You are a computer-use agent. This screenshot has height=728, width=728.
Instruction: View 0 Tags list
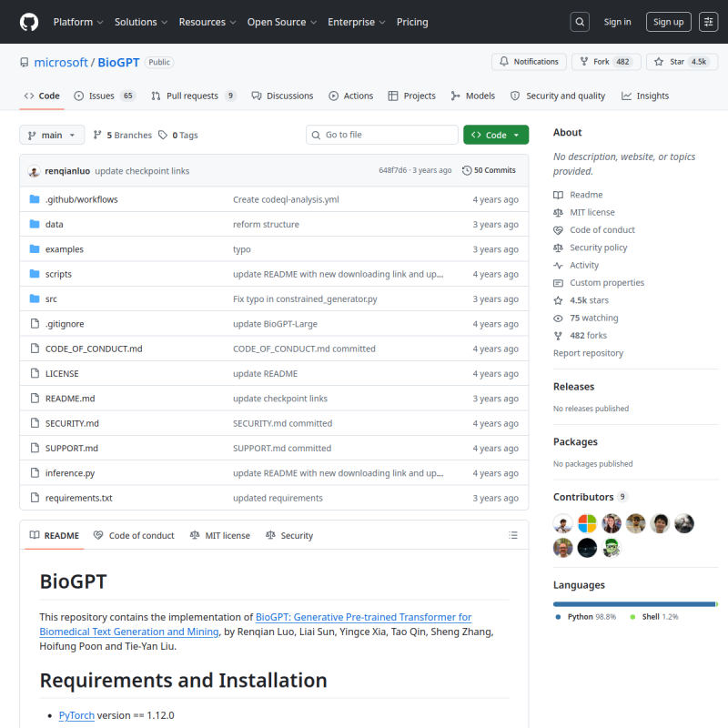(178, 135)
